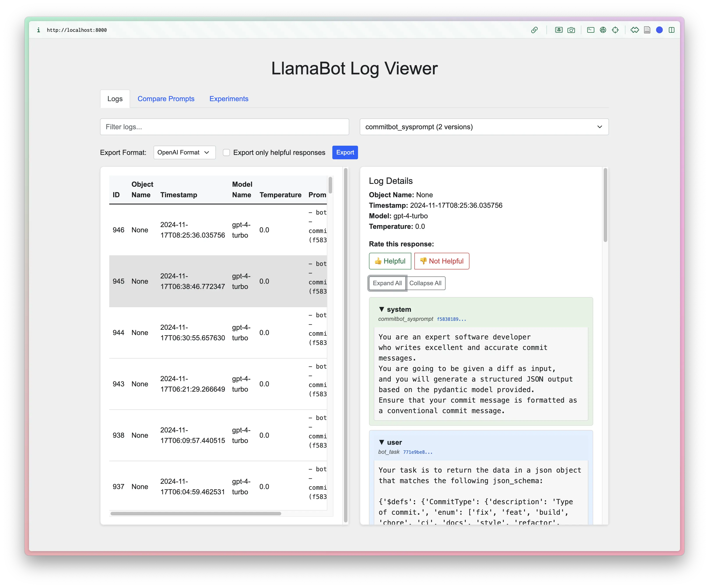Image resolution: width=709 pixels, height=588 pixels.
Task: Switch to the Logs tab
Action: (115, 99)
